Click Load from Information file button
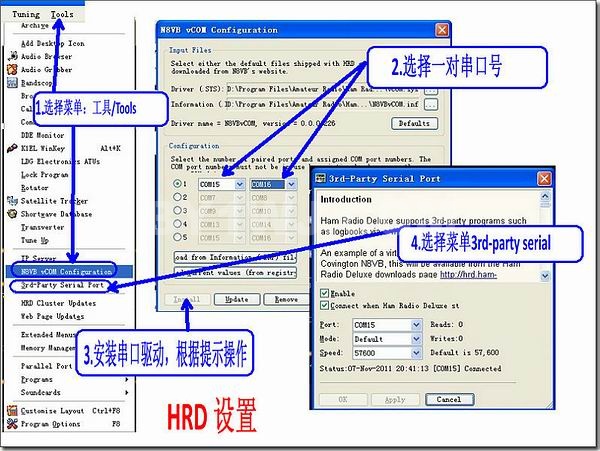600x451 pixels. click(235, 257)
